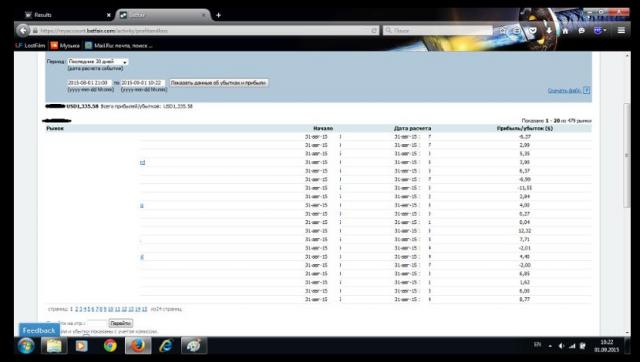Click the blue Feedback button

[39, 331]
